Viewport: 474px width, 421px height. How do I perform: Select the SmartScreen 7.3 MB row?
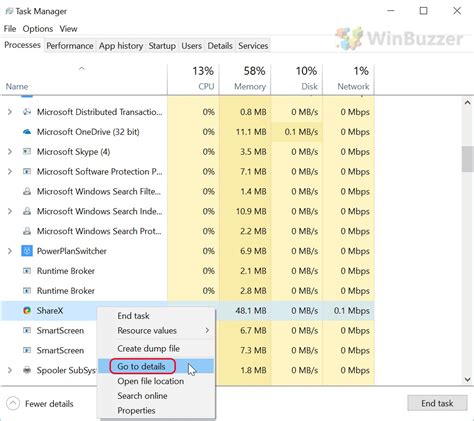[x=188, y=350]
